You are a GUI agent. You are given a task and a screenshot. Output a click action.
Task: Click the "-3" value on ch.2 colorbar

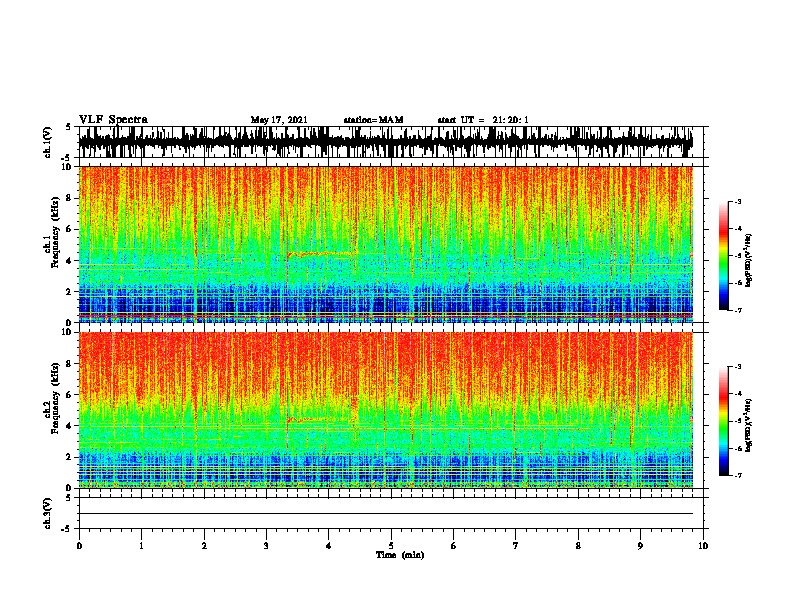737,367
